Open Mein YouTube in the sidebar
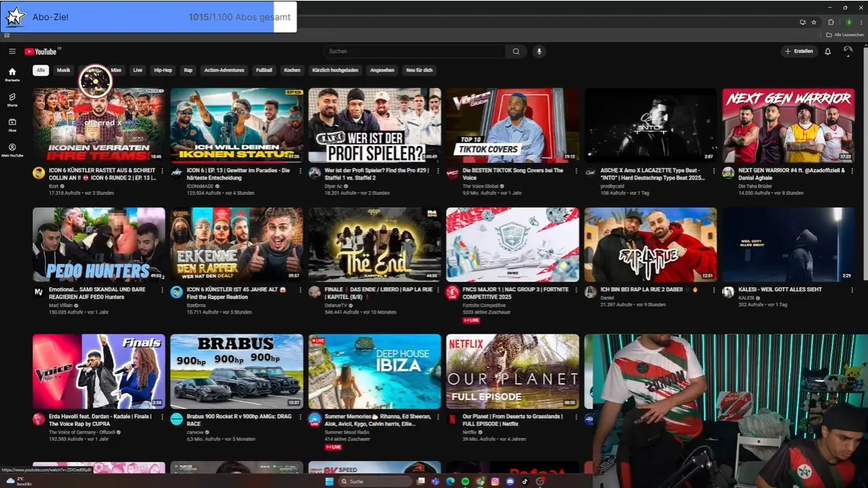The height and width of the screenshot is (488, 868). pyautogui.click(x=12, y=150)
